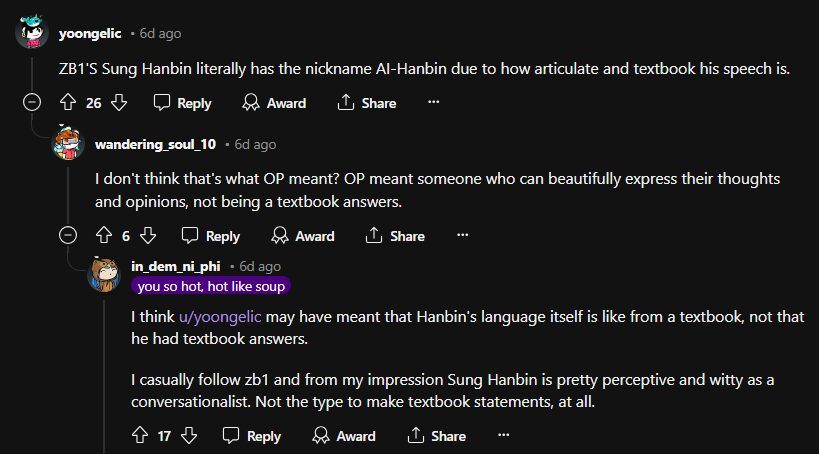
Task: Click yoongelic's avatar image
Action: (x=32, y=32)
